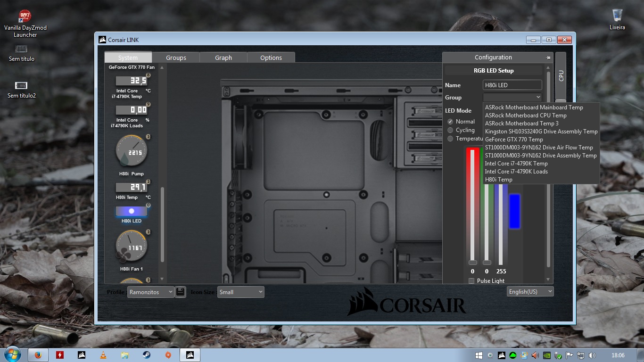Open NVIDIA icon in system tray
Screen dimensions: 644x362
tap(546, 355)
